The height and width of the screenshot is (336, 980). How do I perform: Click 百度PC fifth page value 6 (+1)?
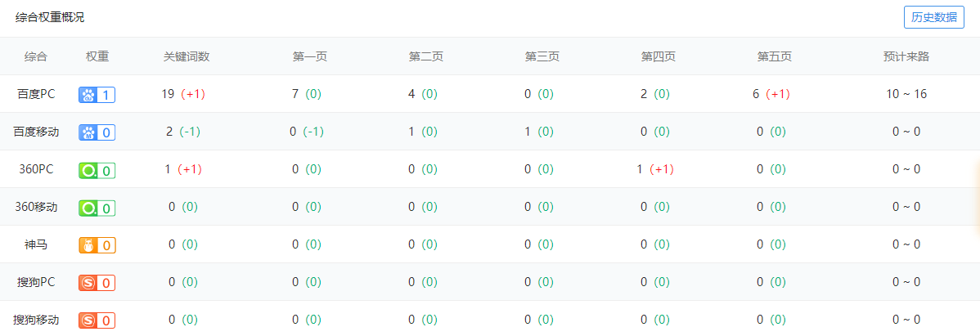coord(772,94)
